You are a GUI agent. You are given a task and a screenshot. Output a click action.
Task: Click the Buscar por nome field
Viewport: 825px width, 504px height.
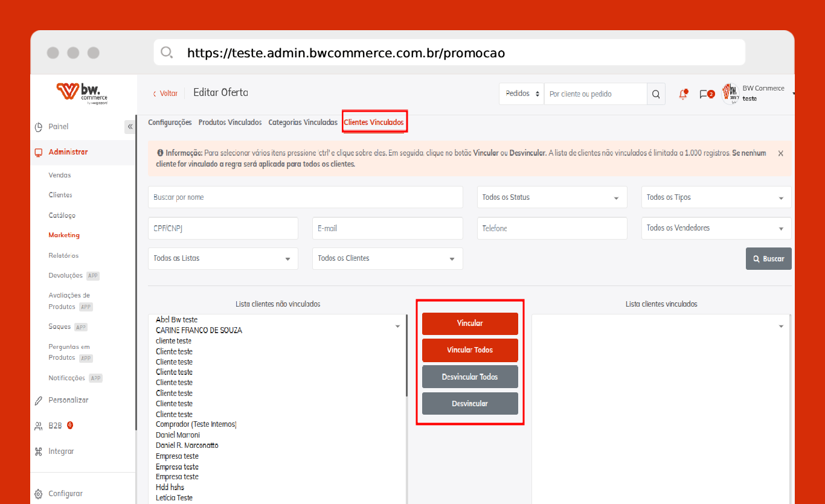coord(305,197)
